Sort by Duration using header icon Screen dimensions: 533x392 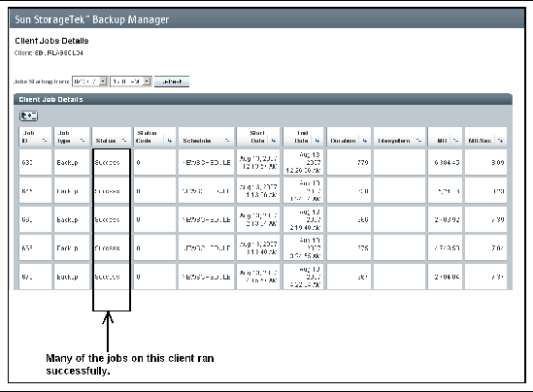pos(364,141)
